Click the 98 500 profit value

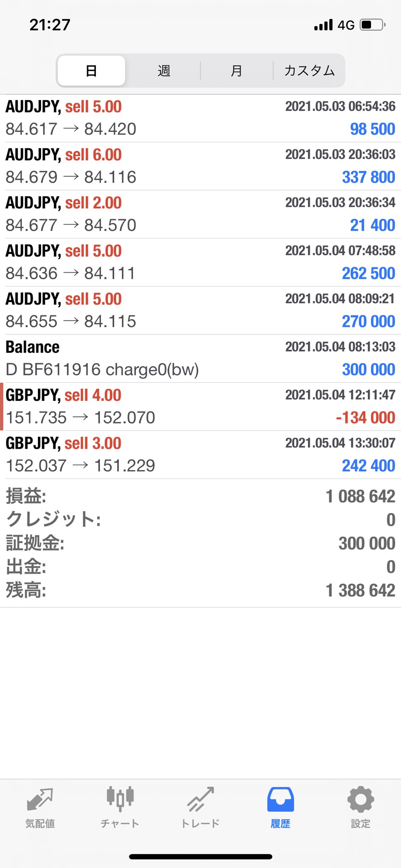coord(372,129)
